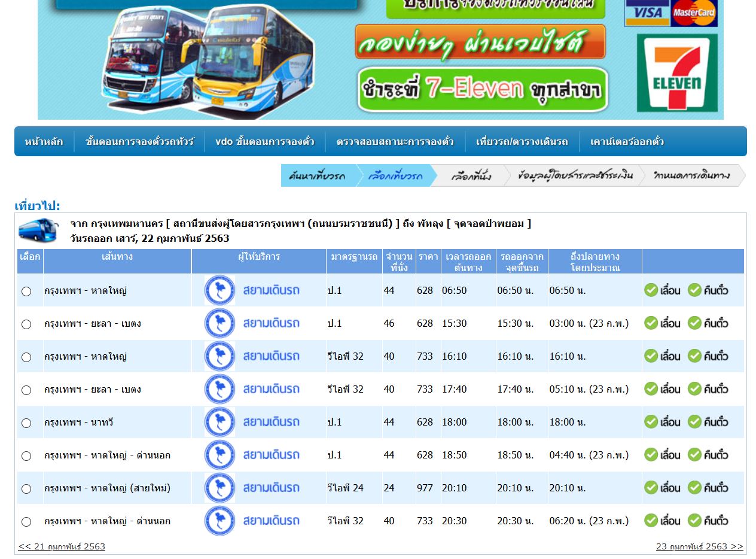Screen dimensions: 756x559
Task: Click เลื่อน check icon in 20:10 row
Action: pos(651,488)
